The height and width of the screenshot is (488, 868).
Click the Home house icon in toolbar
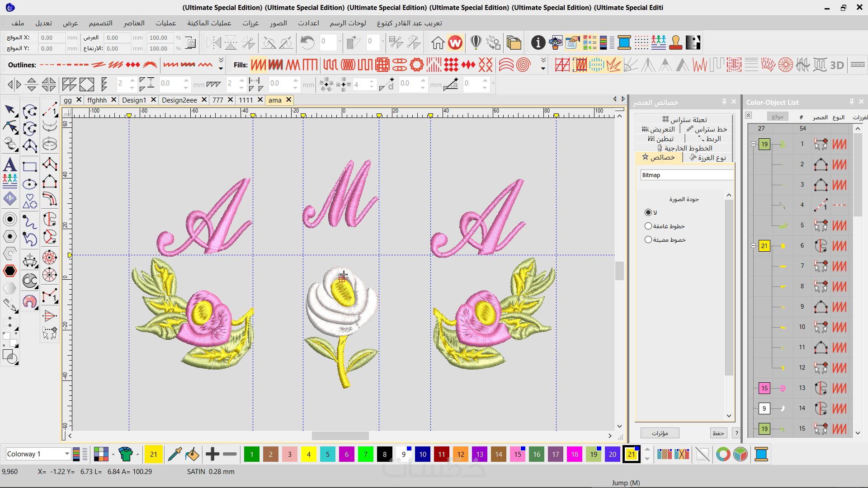[438, 43]
